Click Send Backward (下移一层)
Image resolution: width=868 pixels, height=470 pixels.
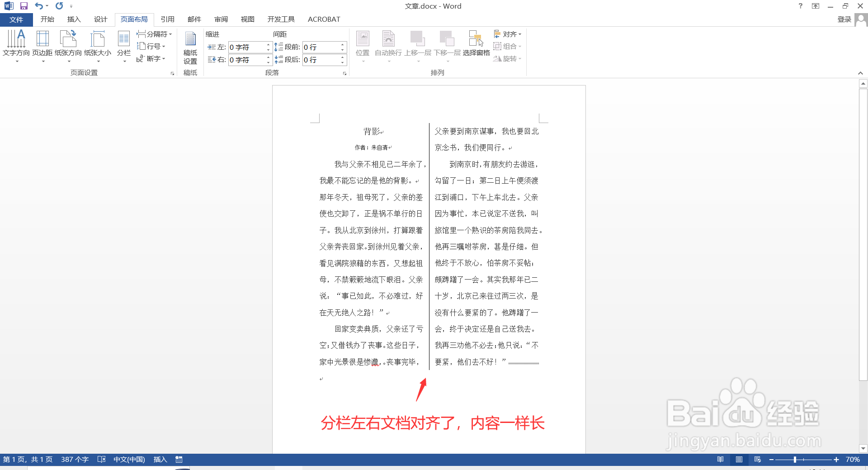[x=447, y=46]
